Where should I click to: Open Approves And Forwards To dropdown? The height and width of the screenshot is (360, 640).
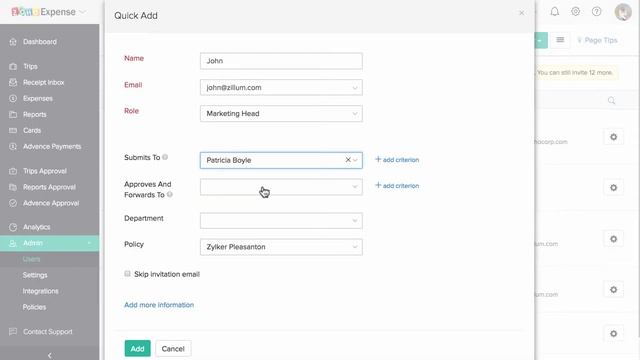(281, 187)
